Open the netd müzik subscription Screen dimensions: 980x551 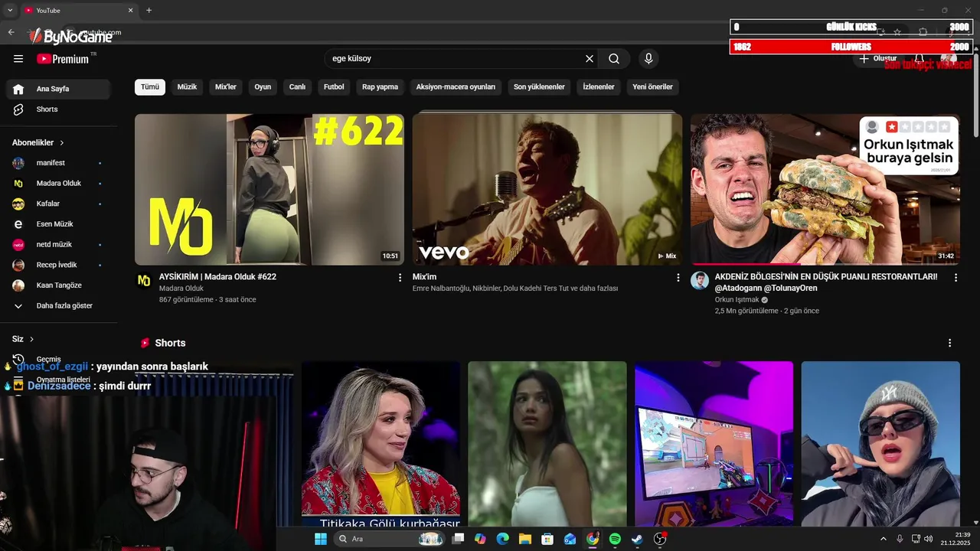click(x=58, y=245)
